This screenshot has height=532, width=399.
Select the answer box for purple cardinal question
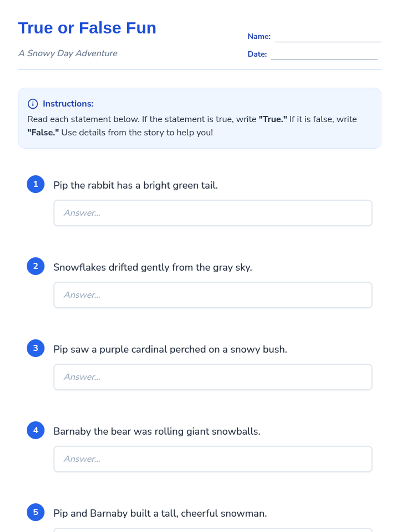click(x=213, y=377)
